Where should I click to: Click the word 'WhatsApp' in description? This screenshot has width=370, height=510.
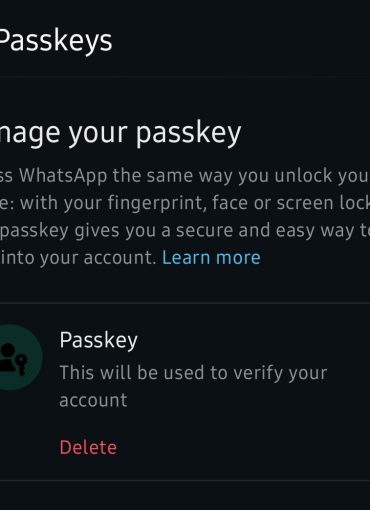(63, 175)
